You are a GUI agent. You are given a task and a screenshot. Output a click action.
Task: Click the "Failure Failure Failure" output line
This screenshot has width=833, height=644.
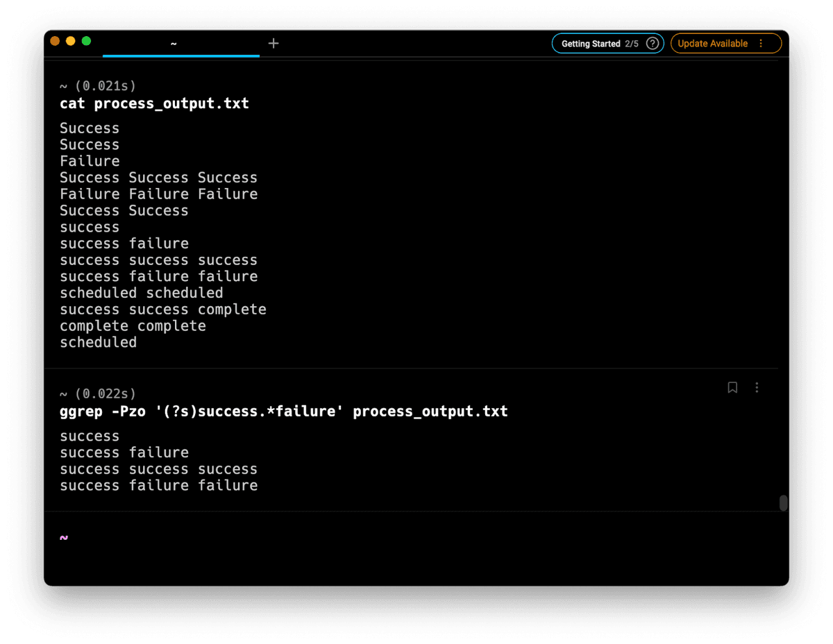point(158,194)
